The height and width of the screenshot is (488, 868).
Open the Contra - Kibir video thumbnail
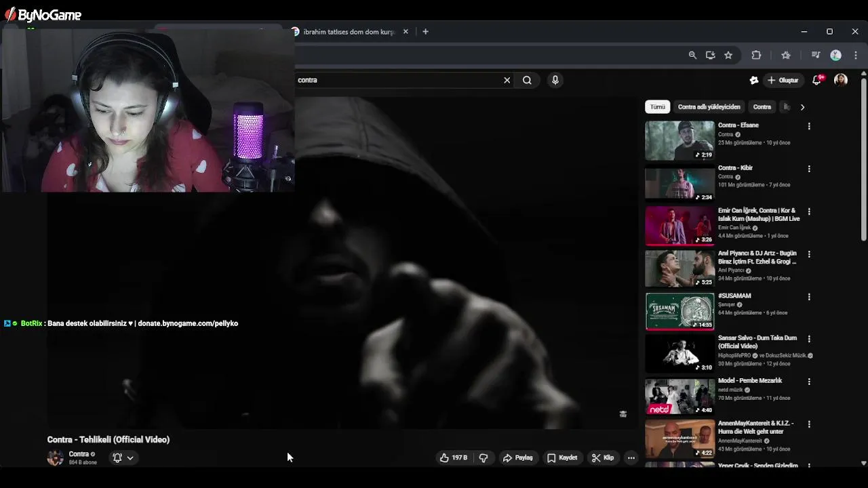coord(679,183)
